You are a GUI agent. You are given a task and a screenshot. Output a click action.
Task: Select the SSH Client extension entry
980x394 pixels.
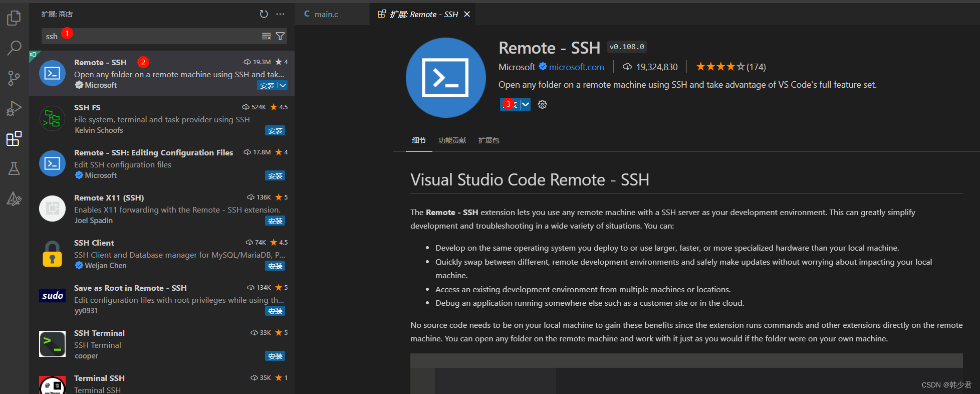pyautogui.click(x=162, y=254)
